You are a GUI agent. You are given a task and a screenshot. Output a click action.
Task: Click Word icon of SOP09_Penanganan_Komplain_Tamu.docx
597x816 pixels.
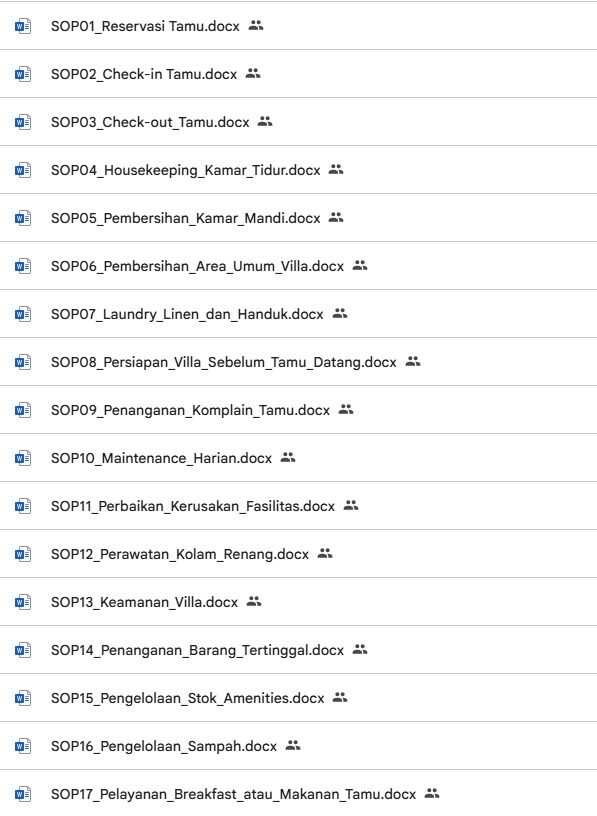pyautogui.click(x=23, y=410)
